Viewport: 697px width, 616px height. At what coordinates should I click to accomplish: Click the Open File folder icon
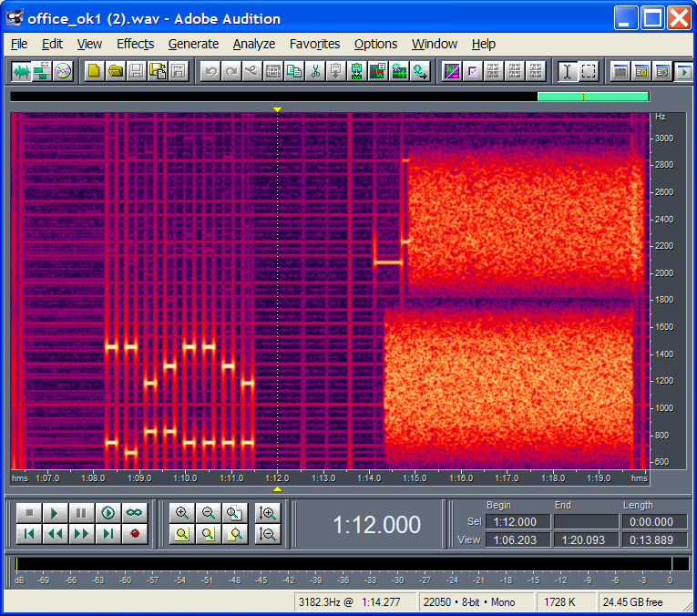pos(116,71)
